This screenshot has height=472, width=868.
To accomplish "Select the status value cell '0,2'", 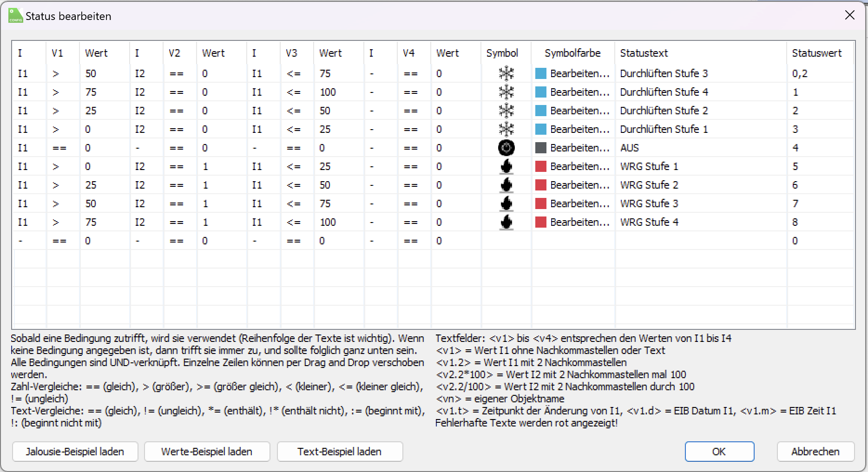I will (820, 73).
